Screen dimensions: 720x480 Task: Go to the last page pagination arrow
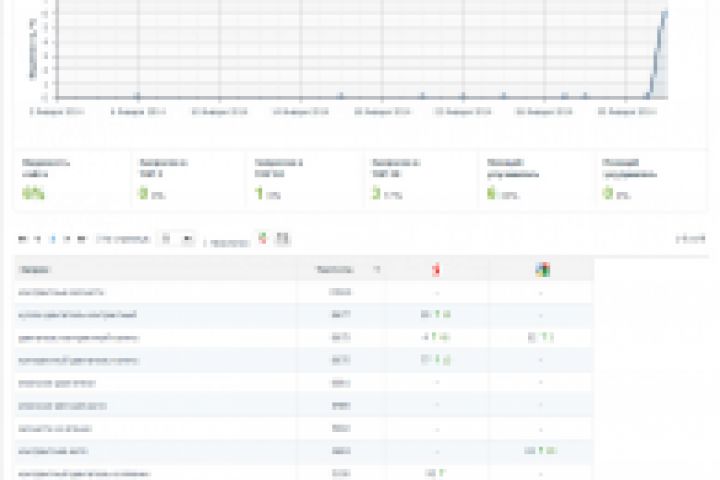tap(81, 239)
